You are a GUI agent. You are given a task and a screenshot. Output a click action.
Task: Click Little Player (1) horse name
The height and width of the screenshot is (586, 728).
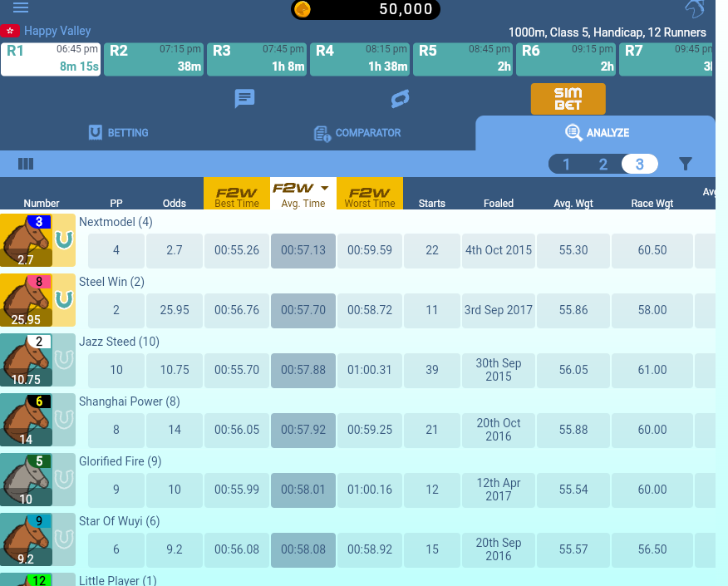118,580
